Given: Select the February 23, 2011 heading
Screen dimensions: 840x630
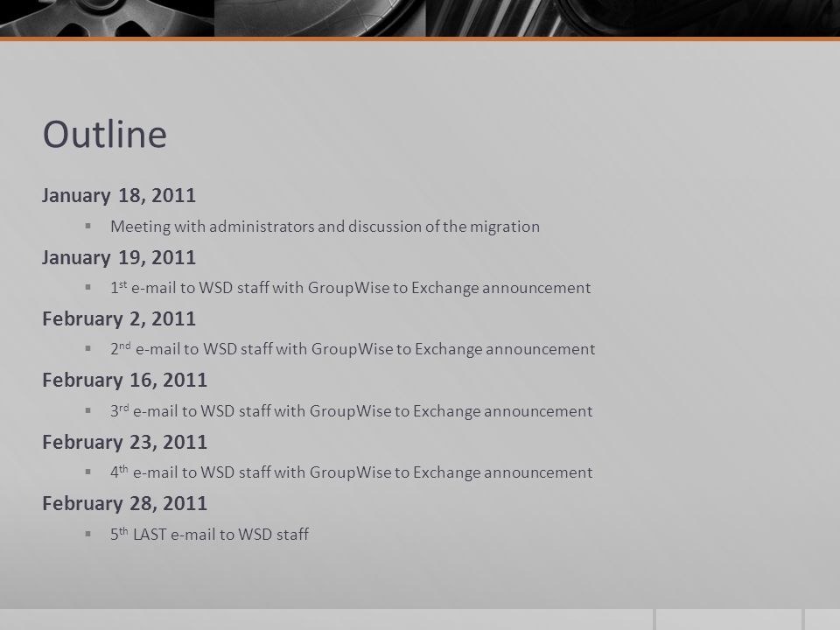Looking at the screenshot, I should [125, 443].
